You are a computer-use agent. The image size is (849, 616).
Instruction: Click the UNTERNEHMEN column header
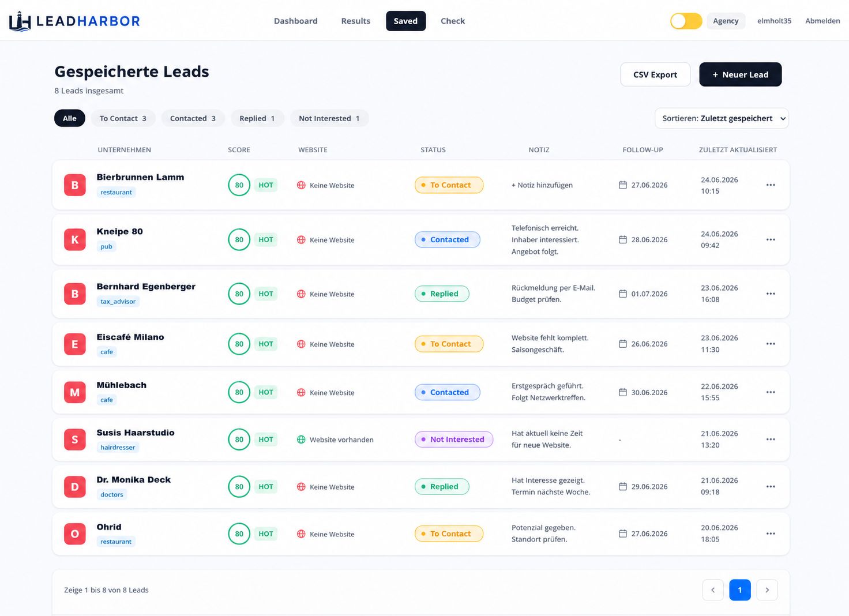pos(125,150)
